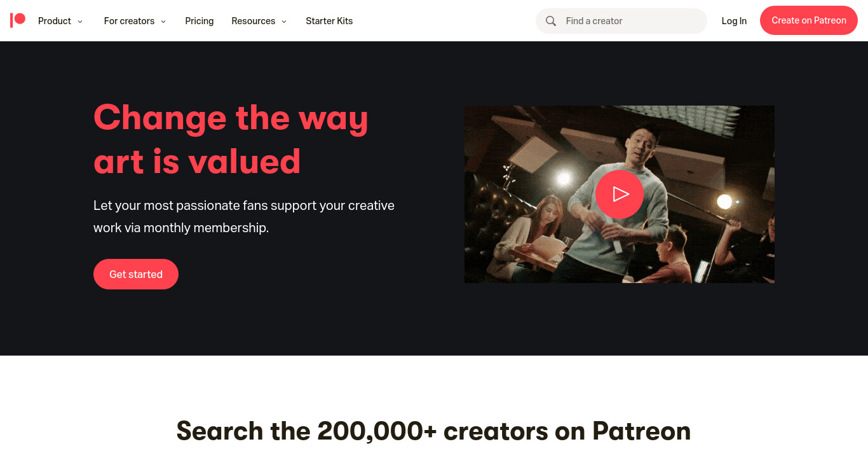Focus the Find a creator search field
Image resolution: width=868 pixels, height=458 pixels.
coord(621,21)
